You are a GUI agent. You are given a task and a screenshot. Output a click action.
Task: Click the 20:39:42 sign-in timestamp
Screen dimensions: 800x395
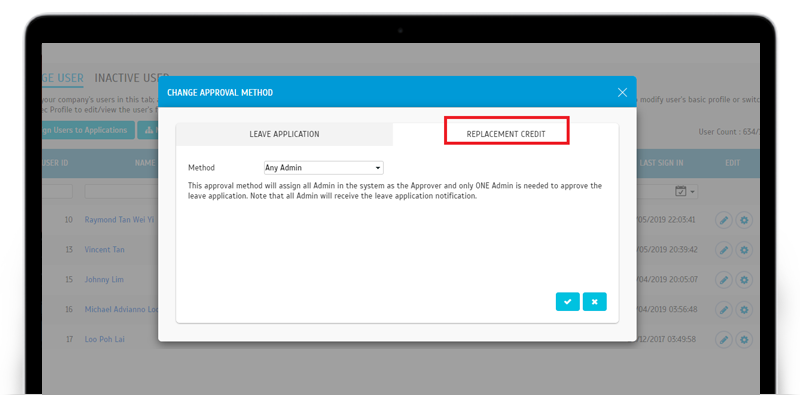coord(666,250)
